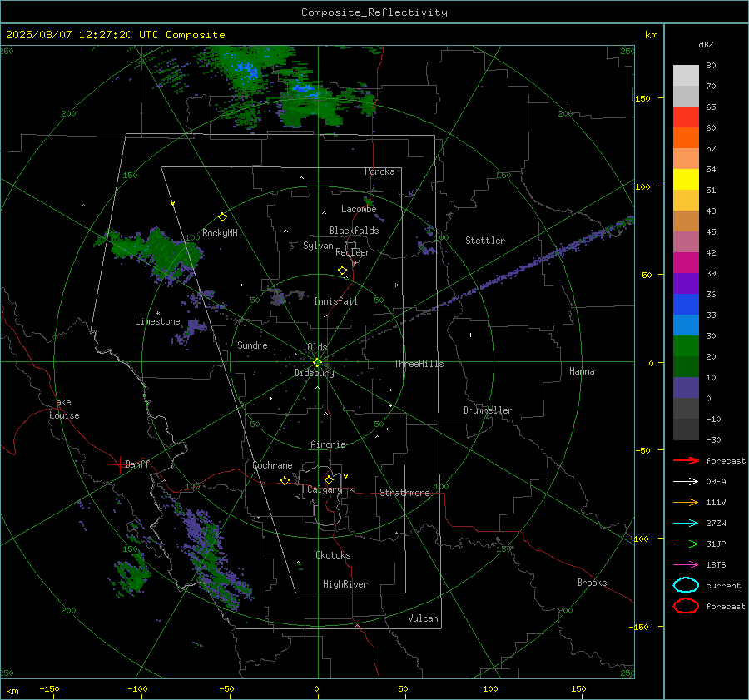Click the Strathmore label
This screenshot has height=700, width=749.
coord(404,493)
